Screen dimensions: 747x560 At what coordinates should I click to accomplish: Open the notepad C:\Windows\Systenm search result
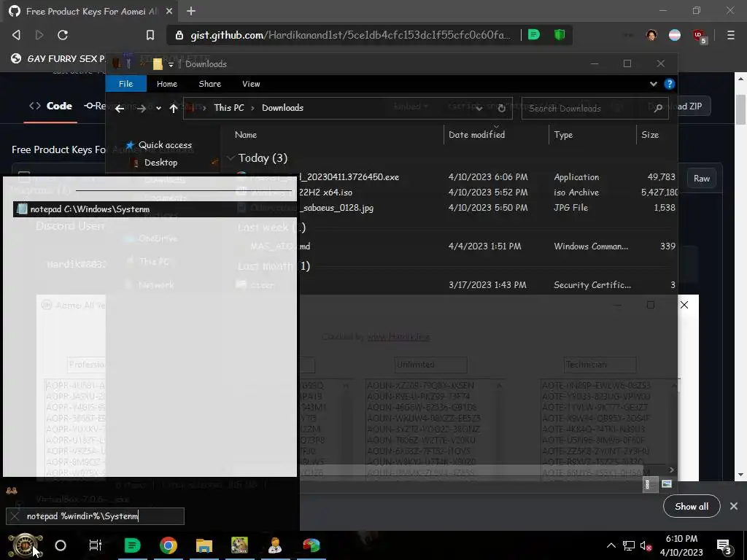tap(155, 209)
